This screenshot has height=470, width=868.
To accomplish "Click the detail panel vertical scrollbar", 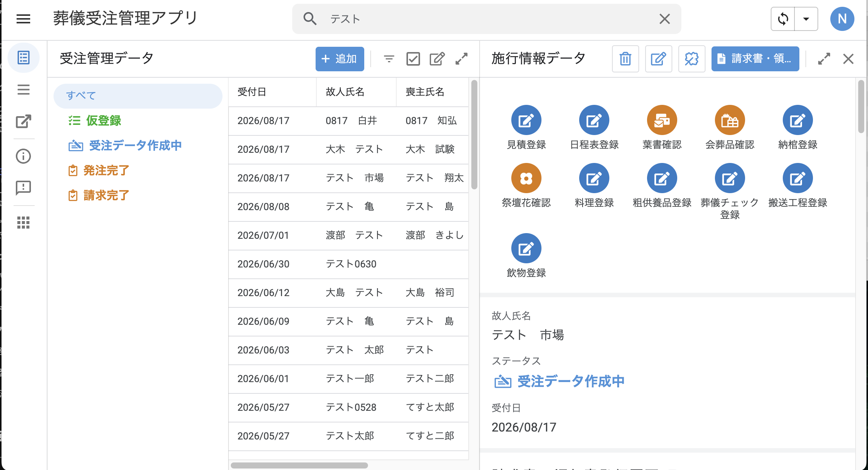I will pos(861,107).
